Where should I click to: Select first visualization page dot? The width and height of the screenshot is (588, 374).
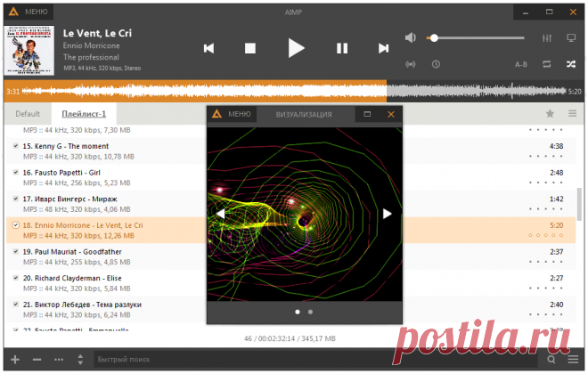(x=298, y=312)
